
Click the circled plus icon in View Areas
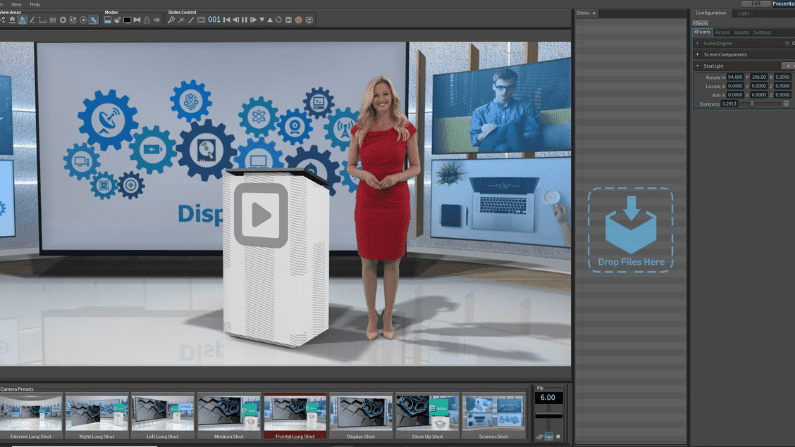click(x=83, y=20)
